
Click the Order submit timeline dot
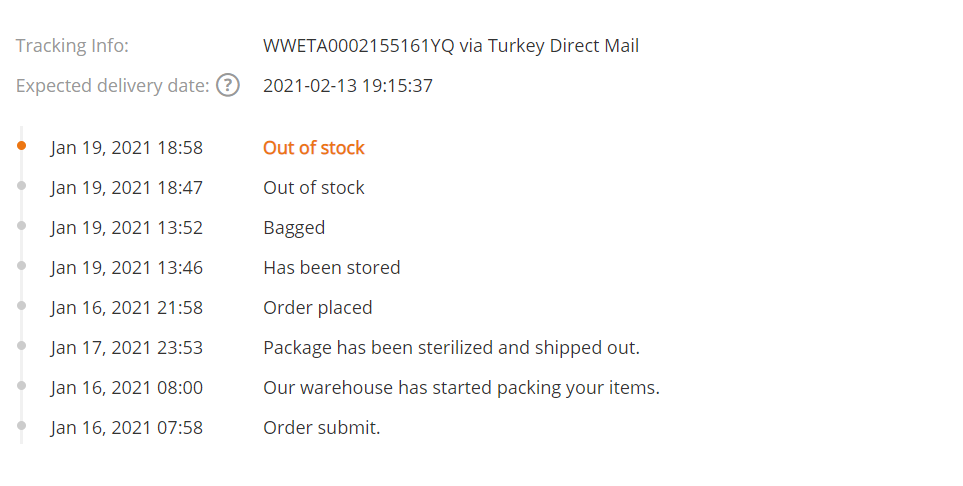21,425
